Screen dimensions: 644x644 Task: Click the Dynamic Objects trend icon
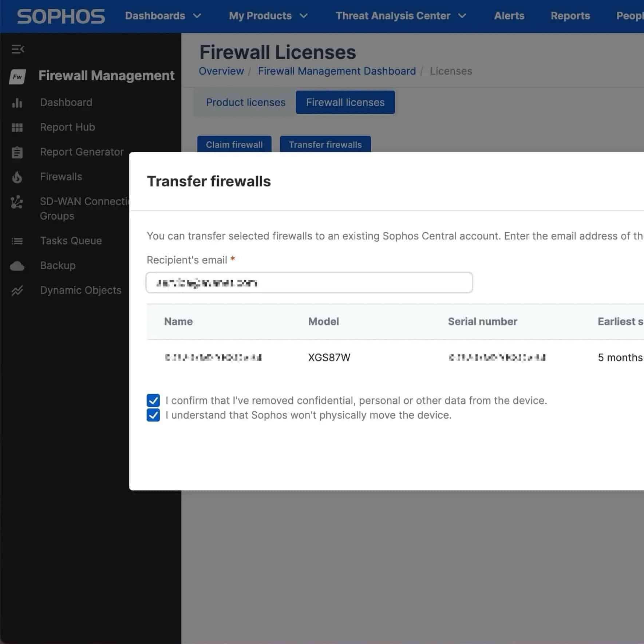(x=17, y=291)
